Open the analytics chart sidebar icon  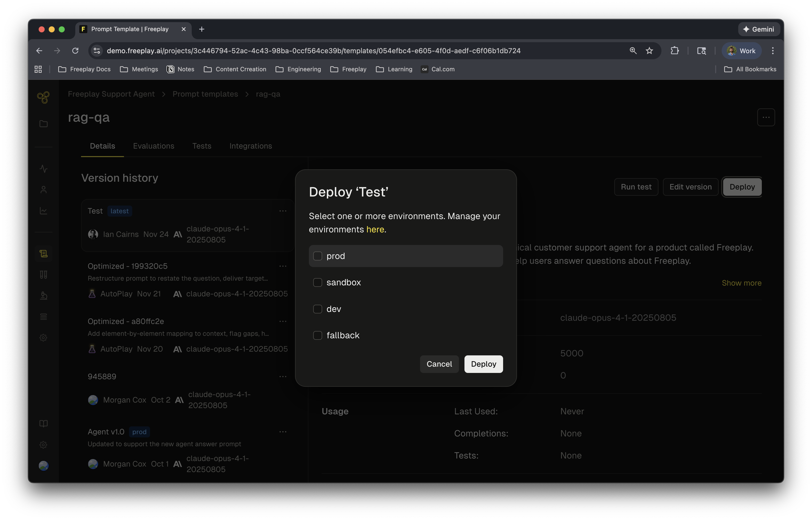pyautogui.click(x=43, y=211)
